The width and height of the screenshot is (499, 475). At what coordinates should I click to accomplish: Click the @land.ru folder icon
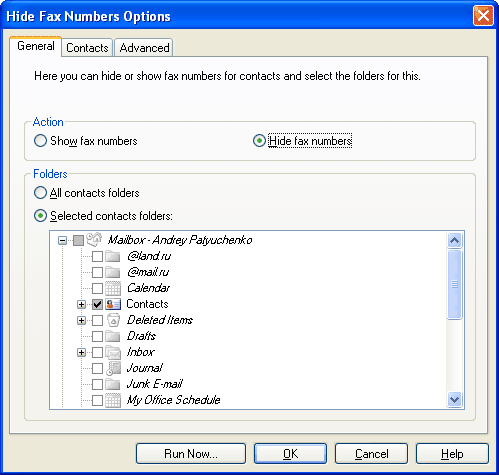(x=113, y=256)
